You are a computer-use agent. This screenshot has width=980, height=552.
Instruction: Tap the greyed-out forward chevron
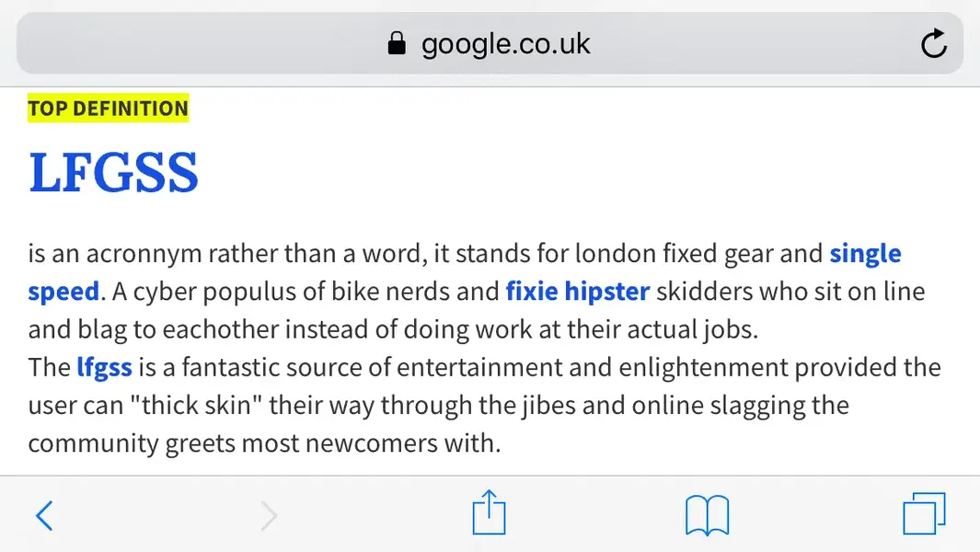pyautogui.click(x=269, y=516)
